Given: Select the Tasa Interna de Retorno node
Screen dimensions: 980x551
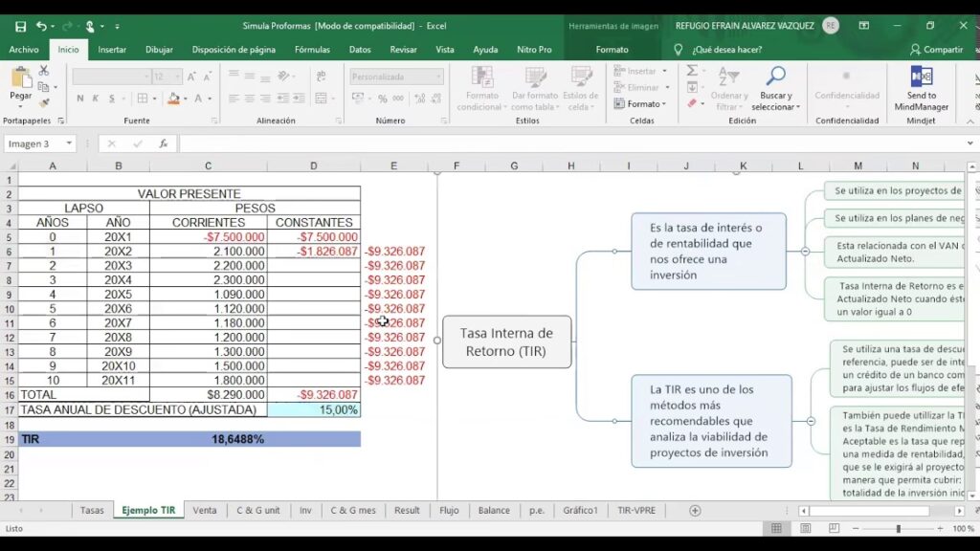Looking at the screenshot, I should pyautogui.click(x=506, y=342).
